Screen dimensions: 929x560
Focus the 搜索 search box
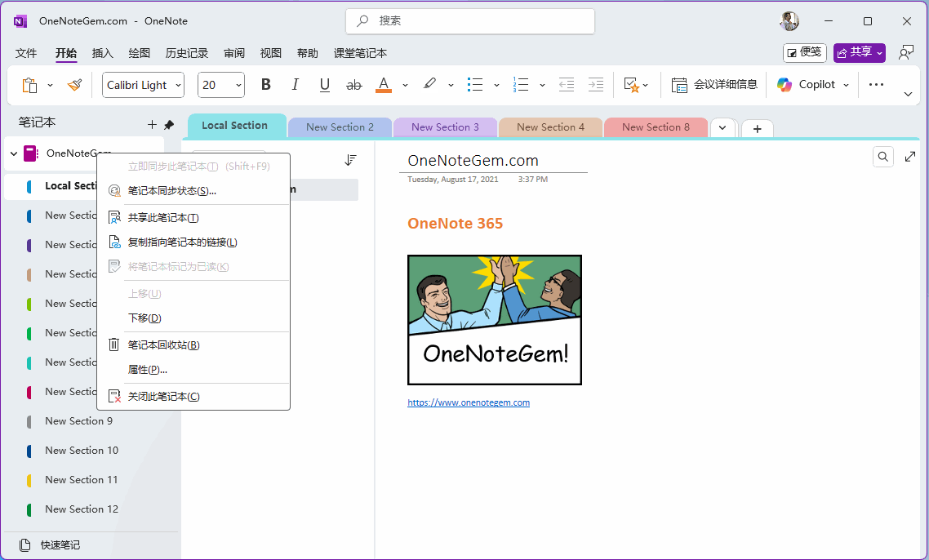point(470,21)
